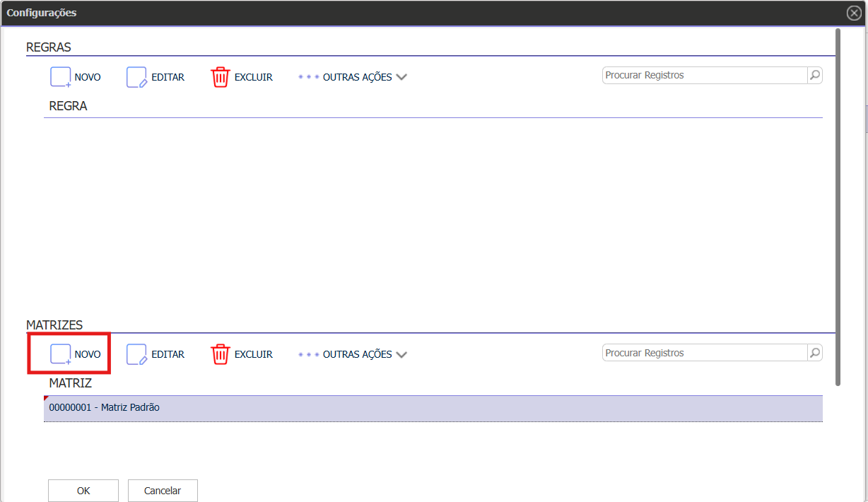Screen dimensions: 868x502
Task: Close the Configurações dialog
Action: click(x=854, y=13)
